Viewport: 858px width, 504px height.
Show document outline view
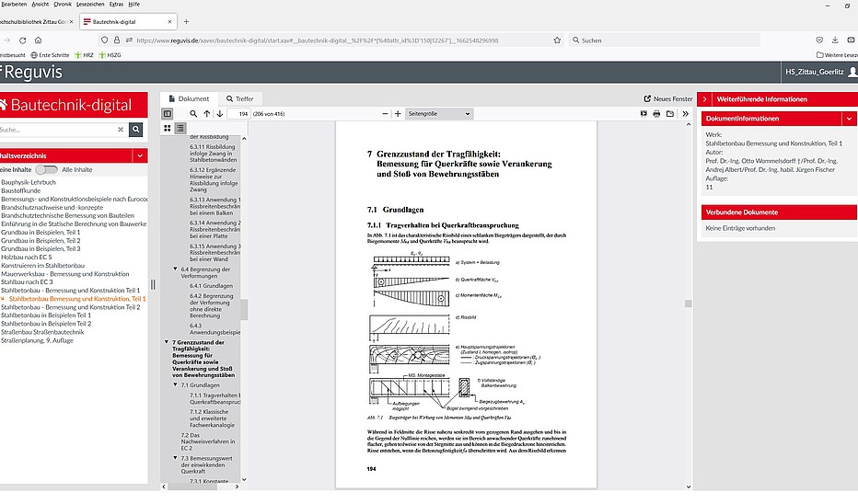[180, 128]
